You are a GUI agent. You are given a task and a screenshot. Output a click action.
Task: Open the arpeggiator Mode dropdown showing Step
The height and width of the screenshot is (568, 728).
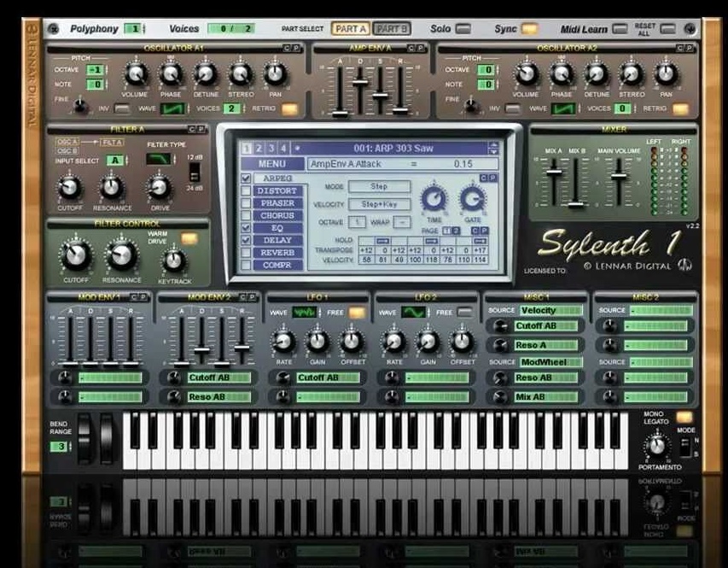(379, 186)
